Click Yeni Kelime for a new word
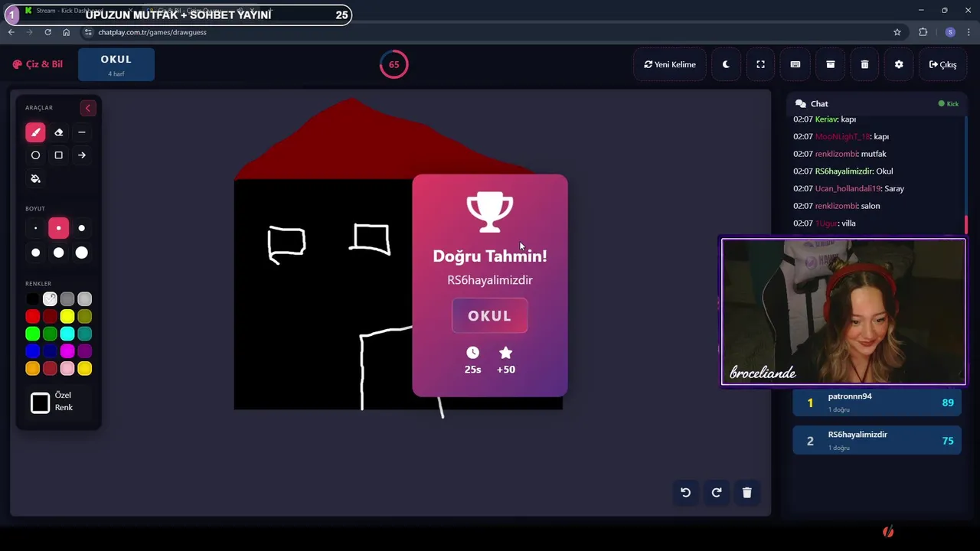This screenshot has width=980, height=551. tap(670, 64)
